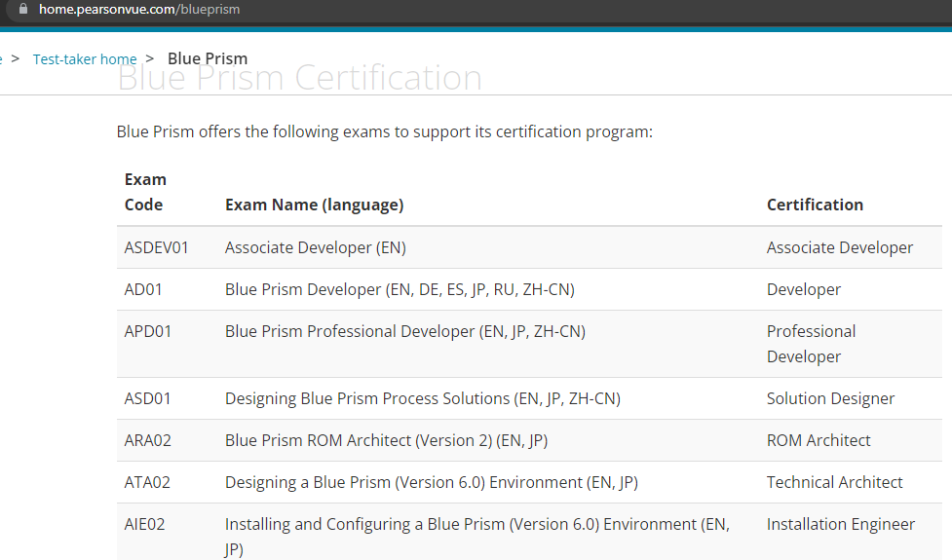Select the ASDEV01 exam code cell
The image size is (952, 560).
[157, 247]
